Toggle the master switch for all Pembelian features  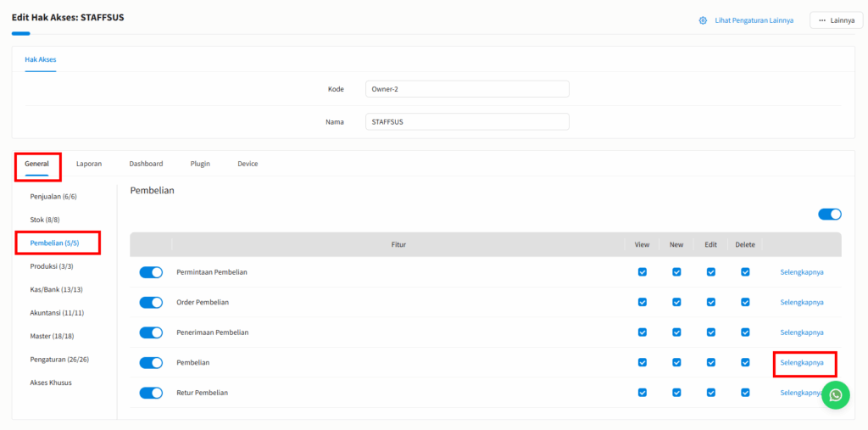tap(829, 215)
